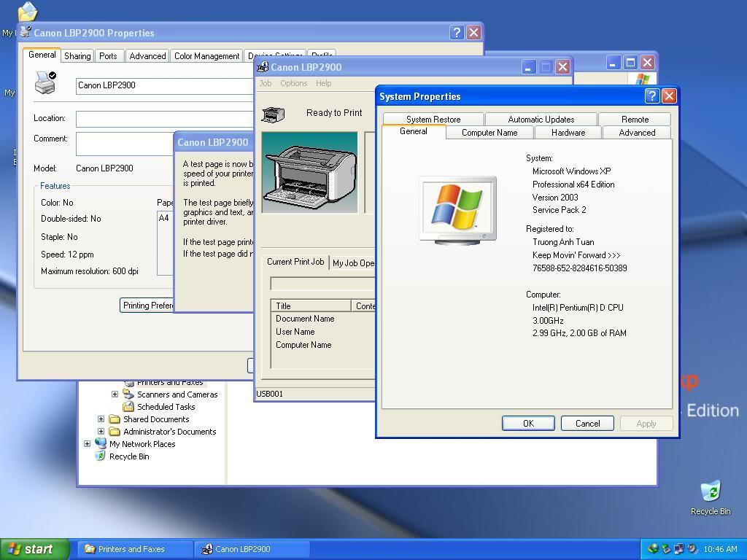Viewport: 747px width, 560px height.
Task: Click the Location input field
Action: click(x=165, y=119)
